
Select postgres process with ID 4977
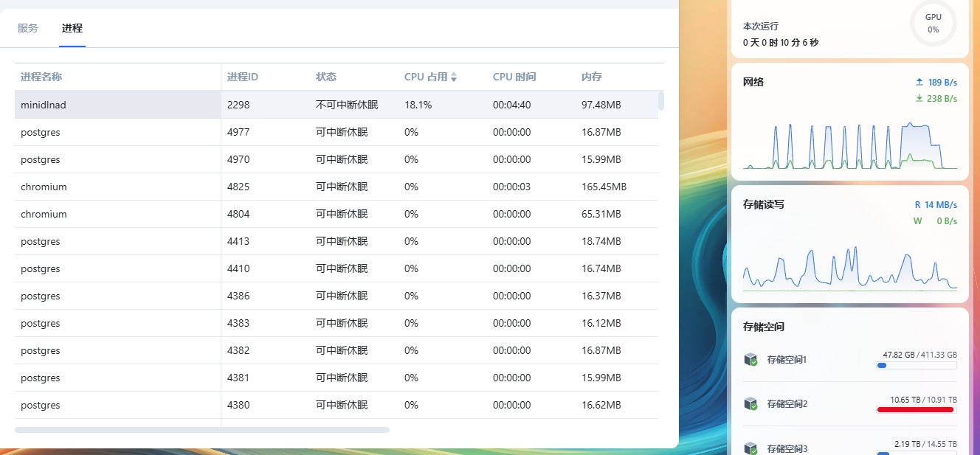(x=337, y=132)
